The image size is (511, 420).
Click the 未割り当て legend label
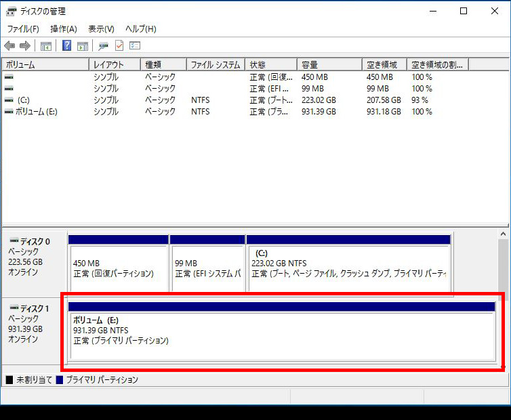coord(34,379)
